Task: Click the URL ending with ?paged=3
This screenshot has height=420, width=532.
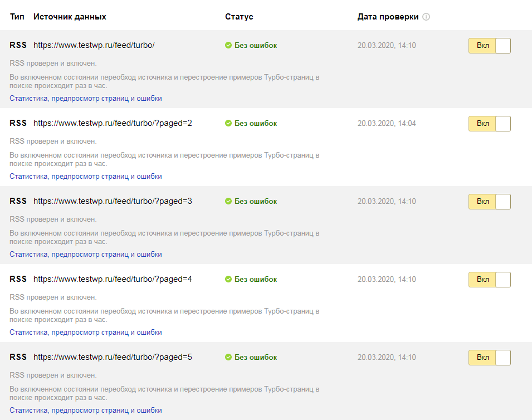Action: 113,201
